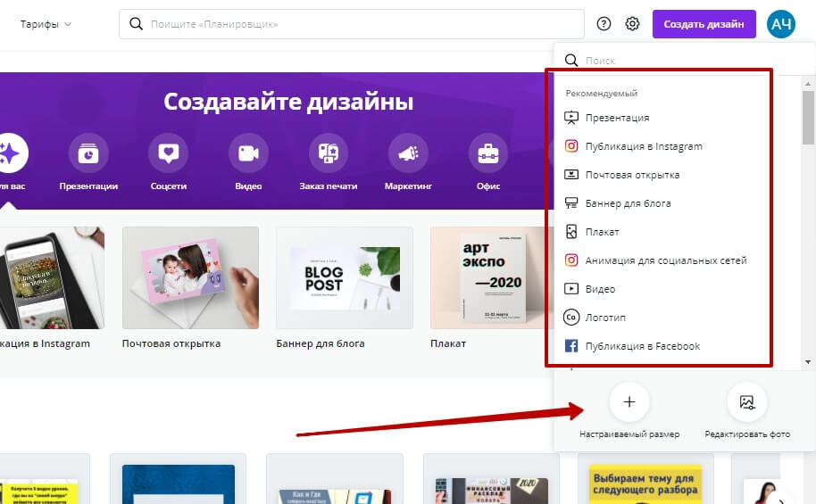Click the Почтовая открытка icon in list
Viewport: 816px width, 504px height.
coord(571,175)
